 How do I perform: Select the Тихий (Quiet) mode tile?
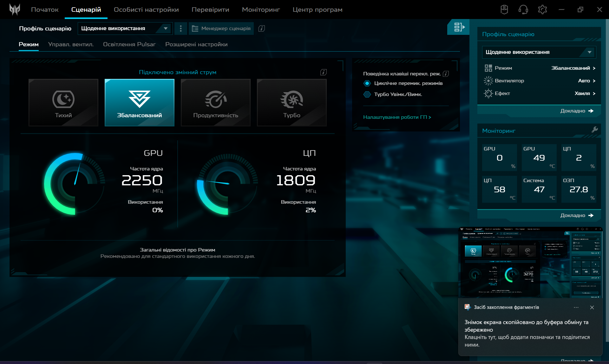(63, 103)
